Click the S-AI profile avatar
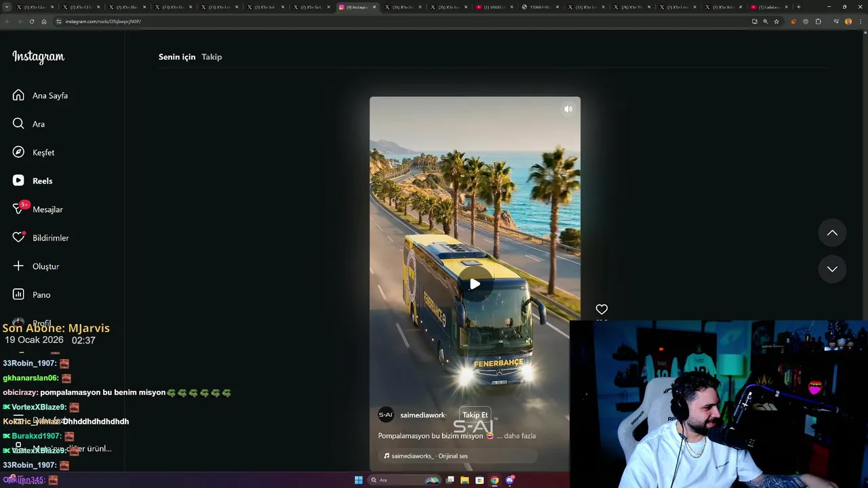Image resolution: width=868 pixels, height=488 pixels. (386, 415)
